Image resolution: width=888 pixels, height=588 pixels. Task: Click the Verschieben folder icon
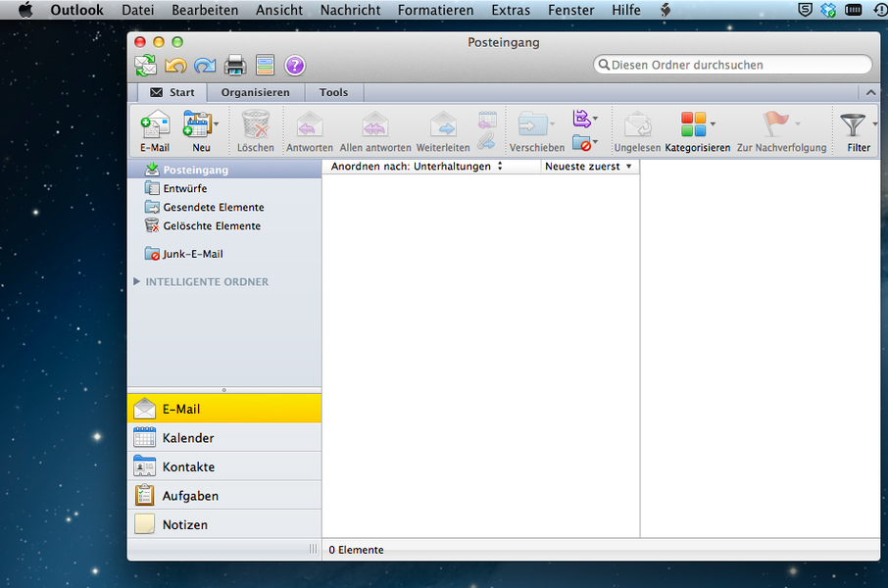(x=532, y=124)
